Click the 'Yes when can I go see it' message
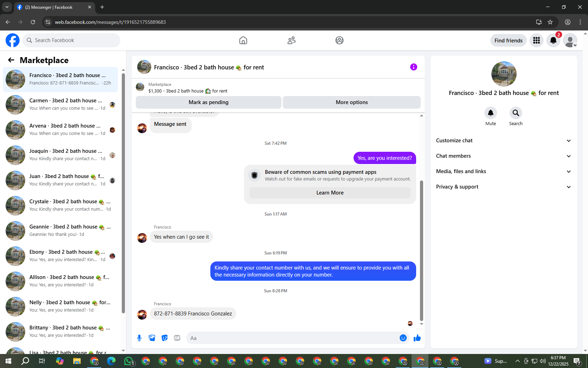This screenshot has height=368, width=588. (181, 237)
